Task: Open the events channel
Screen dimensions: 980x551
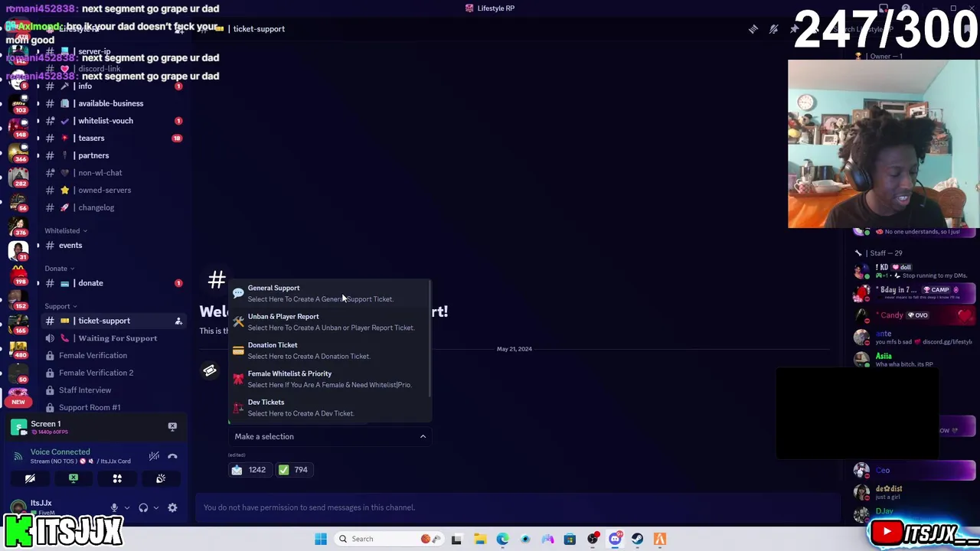Action: click(113, 246)
